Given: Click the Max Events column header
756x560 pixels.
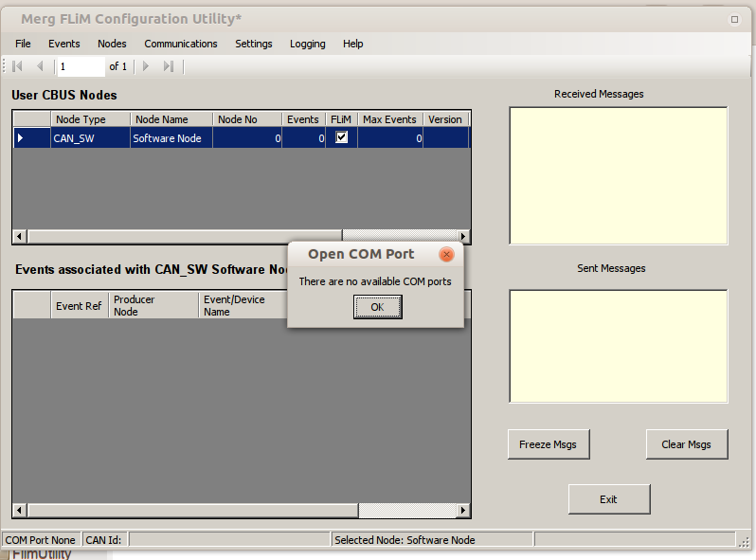Looking at the screenshot, I should [x=390, y=119].
